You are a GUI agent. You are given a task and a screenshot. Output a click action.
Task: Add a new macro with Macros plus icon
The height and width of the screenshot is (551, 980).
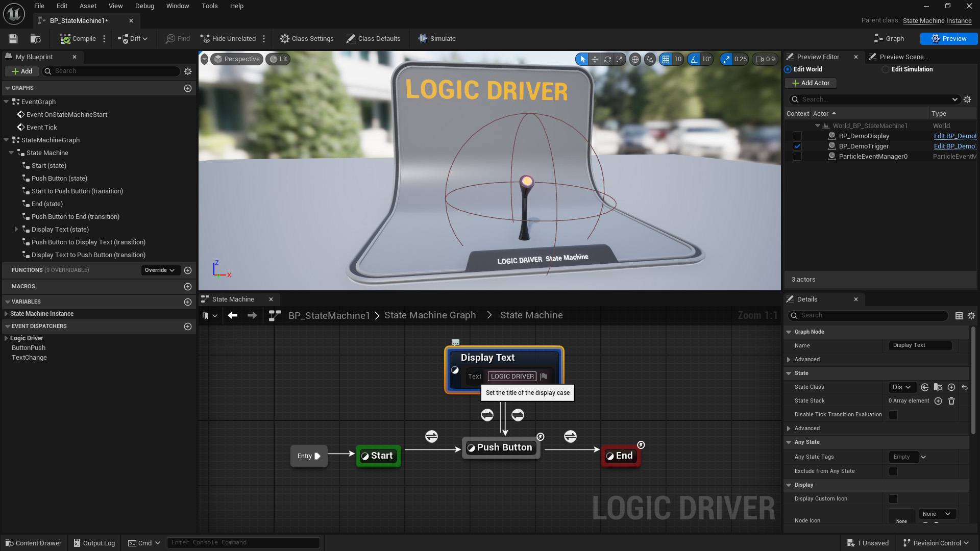point(188,287)
